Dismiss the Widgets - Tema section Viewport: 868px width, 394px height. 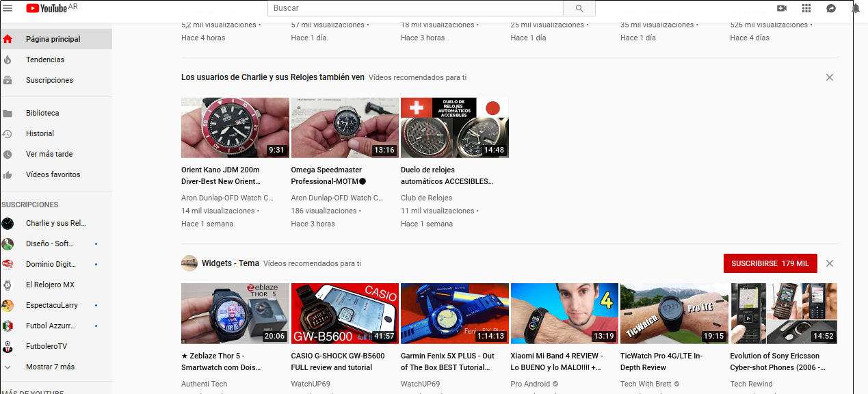click(830, 263)
